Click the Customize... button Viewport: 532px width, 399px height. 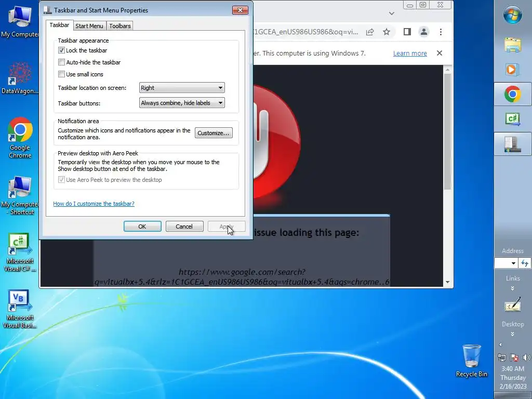click(214, 133)
